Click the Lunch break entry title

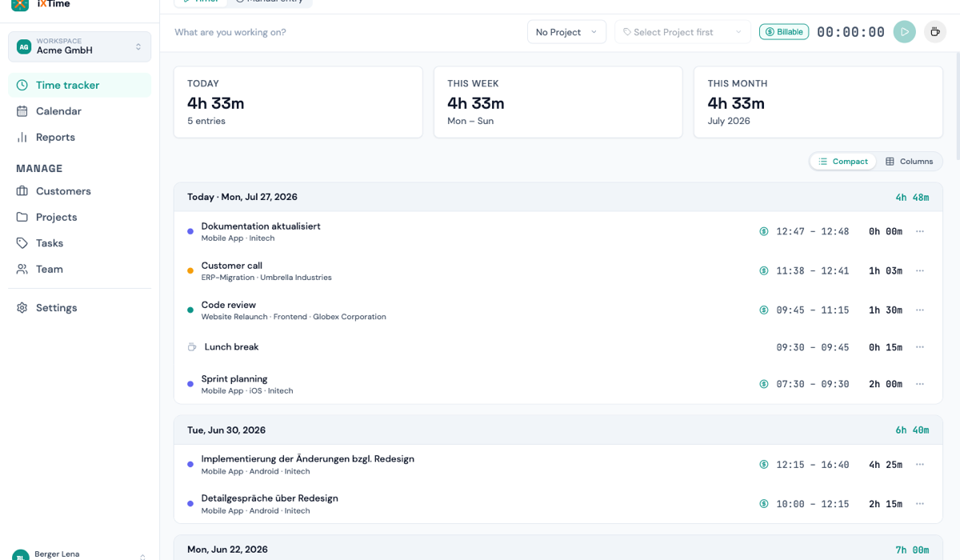pos(232,347)
